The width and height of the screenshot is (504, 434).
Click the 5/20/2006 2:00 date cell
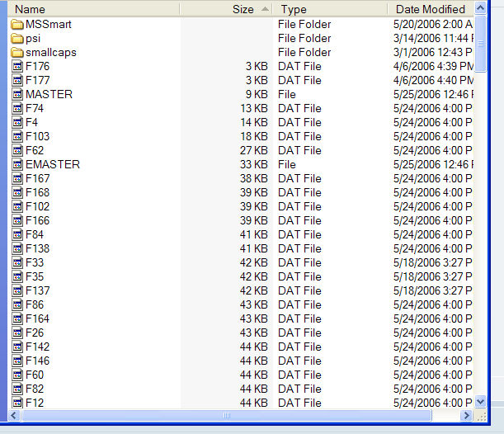tap(433, 25)
